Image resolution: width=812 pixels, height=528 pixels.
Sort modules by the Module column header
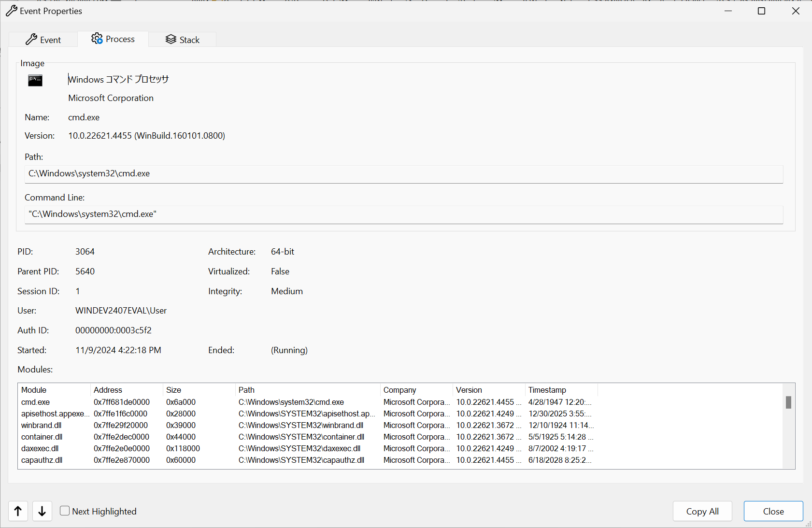(54, 390)
